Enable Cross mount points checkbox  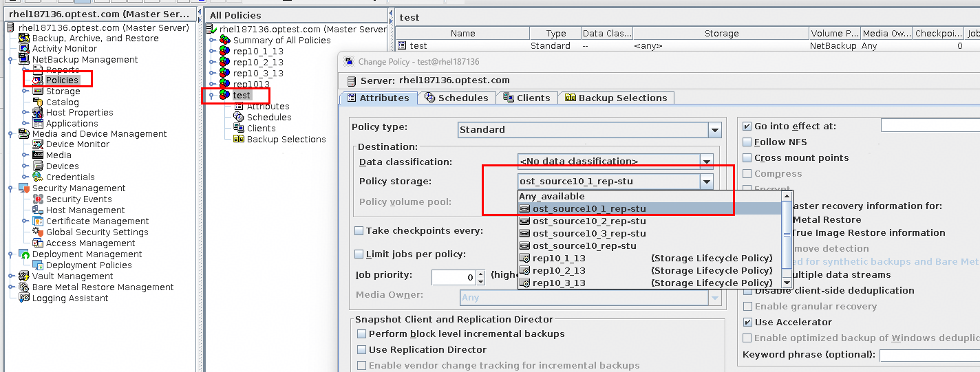point(747,158)
